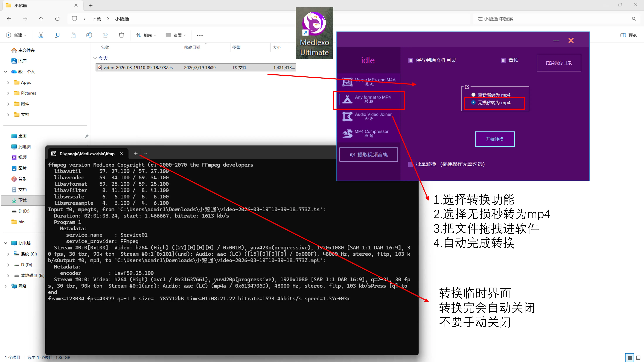Open the MP4 Compressor tool
Screen dimensions: 644x362
click(x=369, y=133)
